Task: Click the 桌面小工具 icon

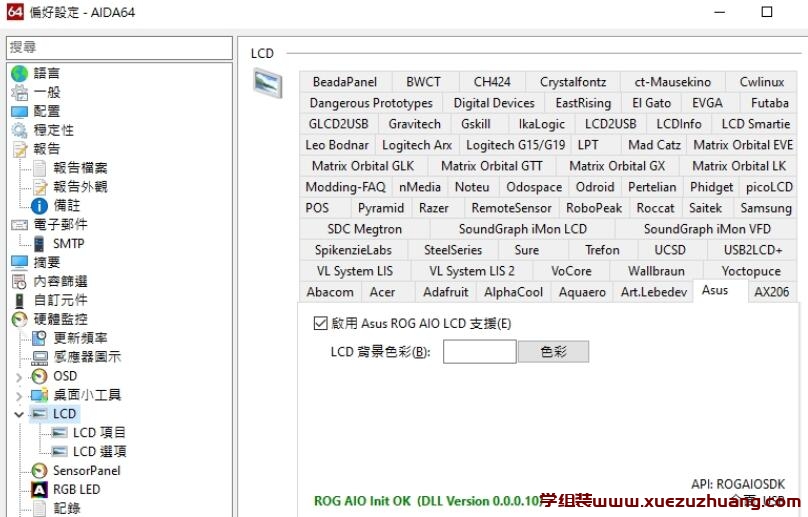Action: [x=40, y=395]
